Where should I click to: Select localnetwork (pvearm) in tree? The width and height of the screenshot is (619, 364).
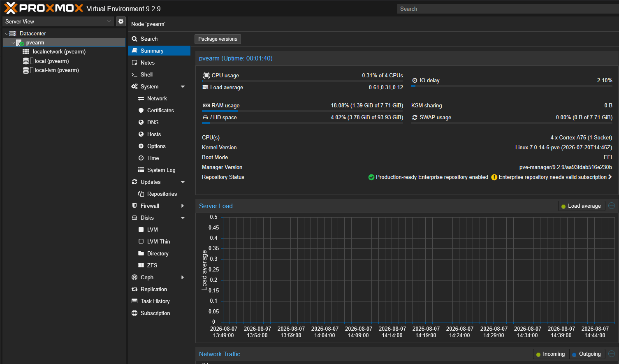[64, 52]
